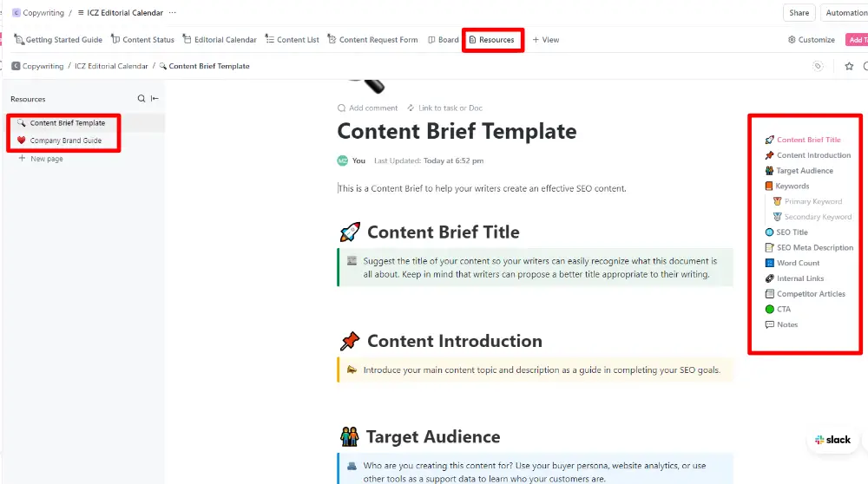This screenshot has height=484, width=868.
Task: Jump to Keywords in the outline
Action: tap(792, 186)
